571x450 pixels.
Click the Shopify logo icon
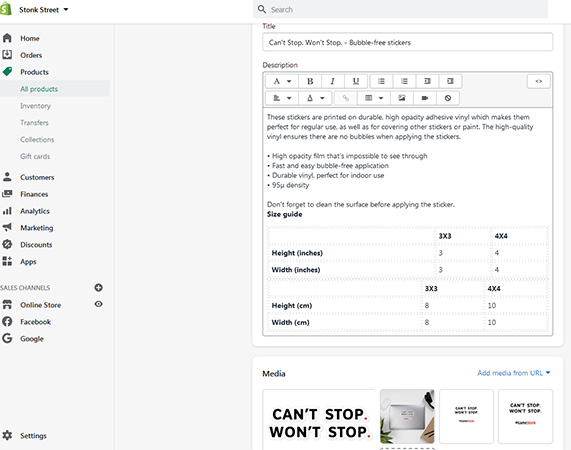pyautogui.click(x=6, y=9)
